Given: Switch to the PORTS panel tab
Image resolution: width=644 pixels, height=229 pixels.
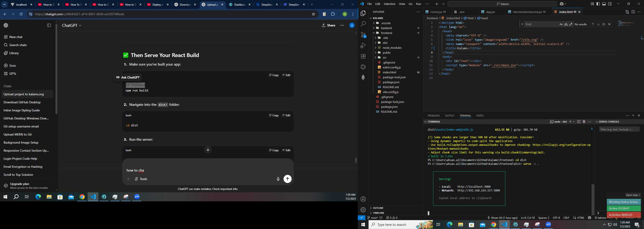Looking at the screenshot, I should 480,116.
